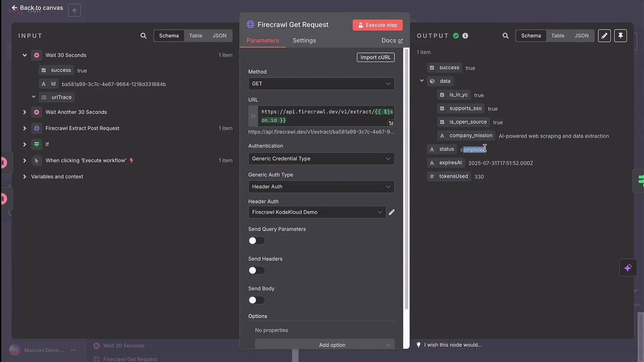The image size is (644, 362).
Task: Pin the output data with pin icon
Action: [621, 36]
